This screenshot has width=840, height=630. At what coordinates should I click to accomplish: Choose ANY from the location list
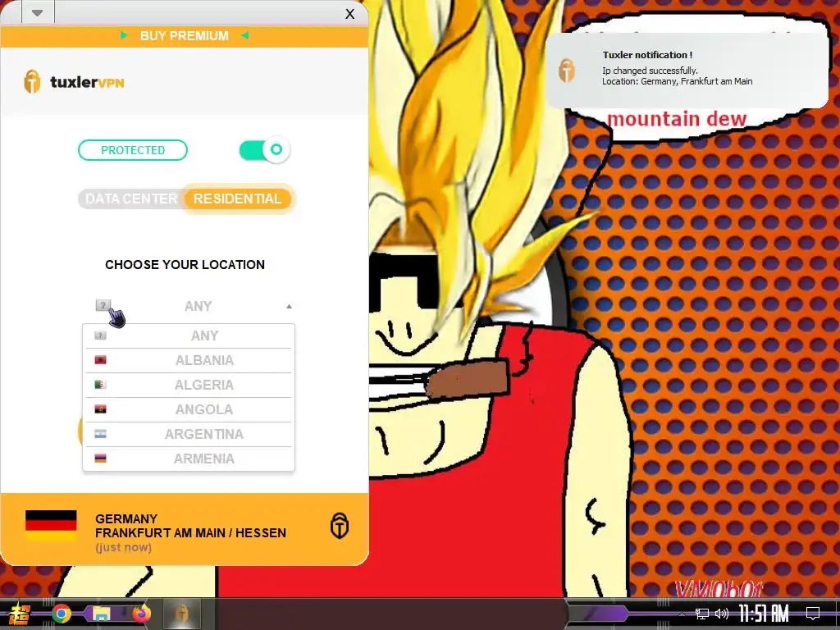pyautogui.click(x=189, y=336)
